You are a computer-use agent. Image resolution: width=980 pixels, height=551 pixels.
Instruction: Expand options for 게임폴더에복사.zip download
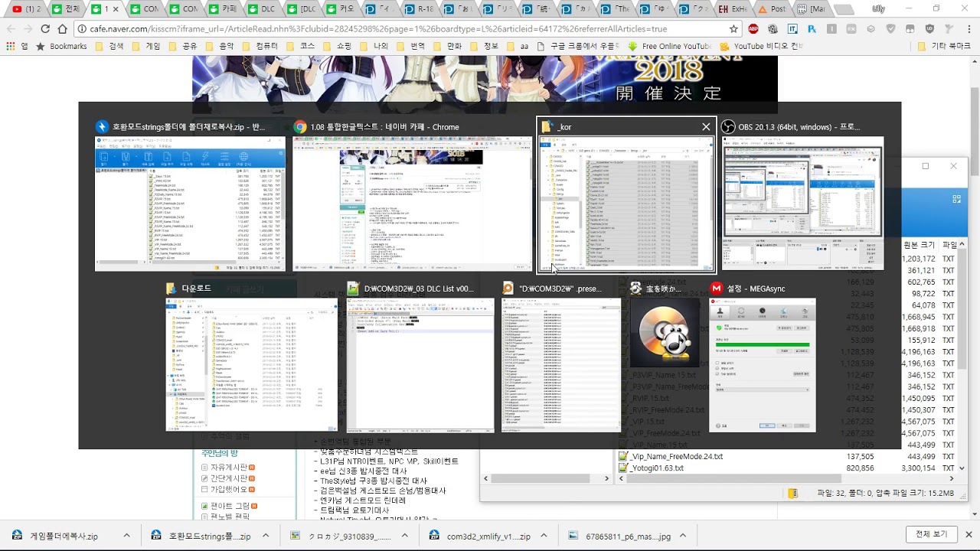pyautogui.click(x=126, y=536)
